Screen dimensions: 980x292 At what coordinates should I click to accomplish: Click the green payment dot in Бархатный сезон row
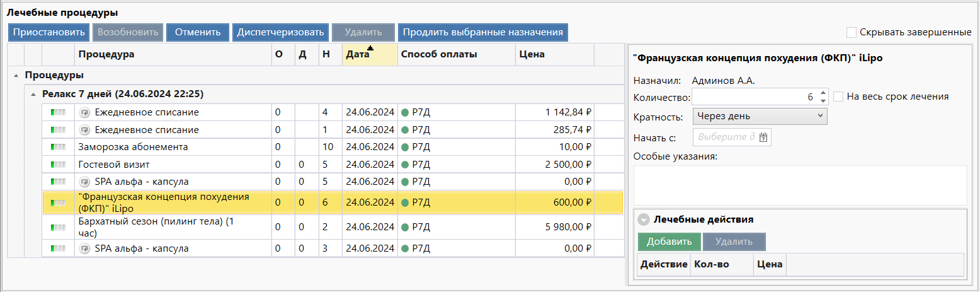point(405,227)
